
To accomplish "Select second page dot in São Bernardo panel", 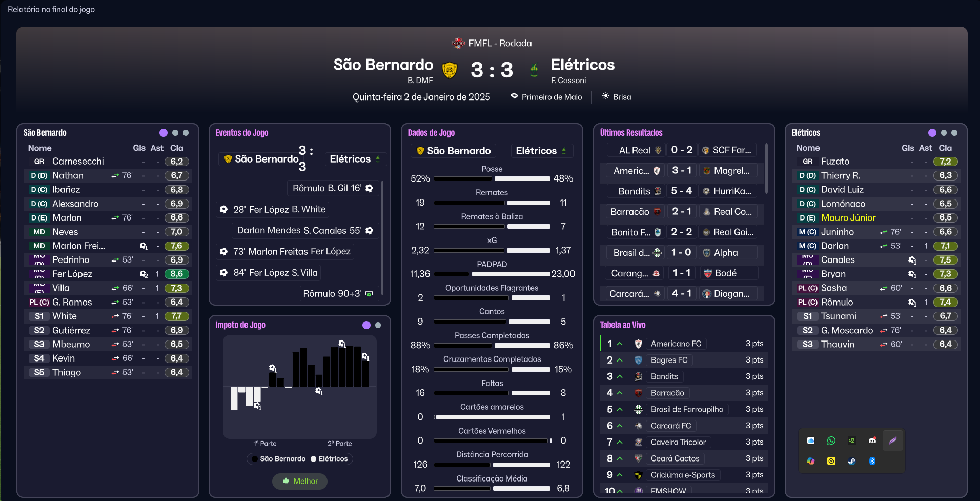I will tap(175, 133).
